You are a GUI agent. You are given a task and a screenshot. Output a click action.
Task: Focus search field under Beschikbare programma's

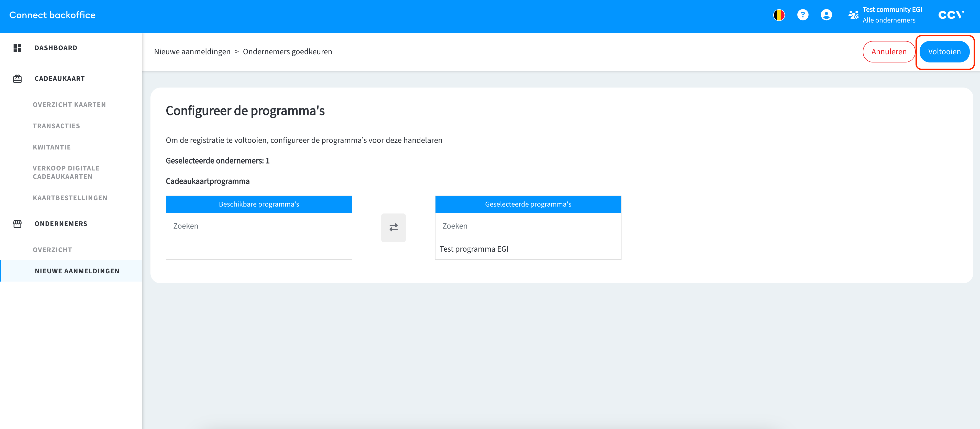[x=259, y=226]
